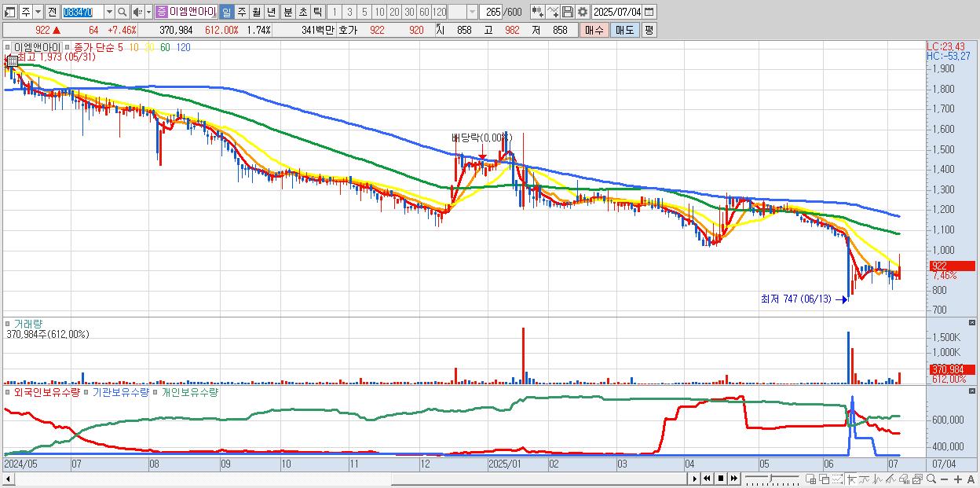The image size is (980, 488).
Task: Click the 종가 단순 moving average legend
Action: (x=94, y=48)
